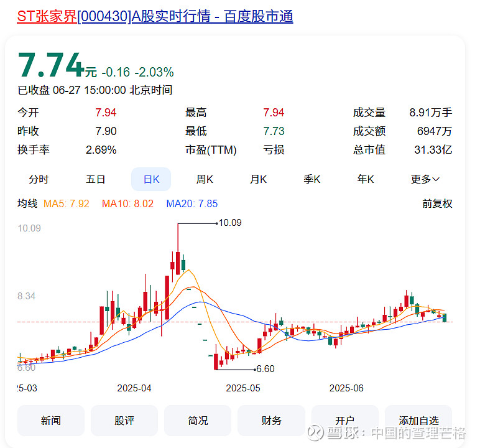Click the 股评 button
This screenshot has height=448, width=480.
124,421
